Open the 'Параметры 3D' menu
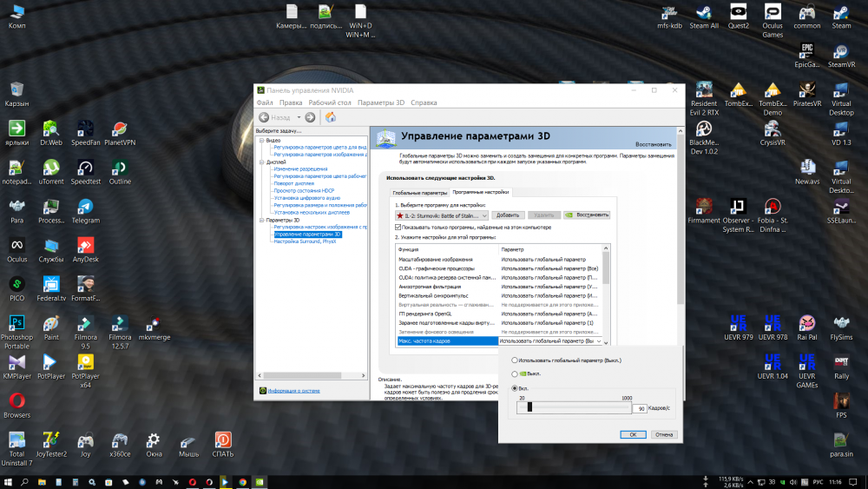The image size is (868, 489). coord(381,102)
